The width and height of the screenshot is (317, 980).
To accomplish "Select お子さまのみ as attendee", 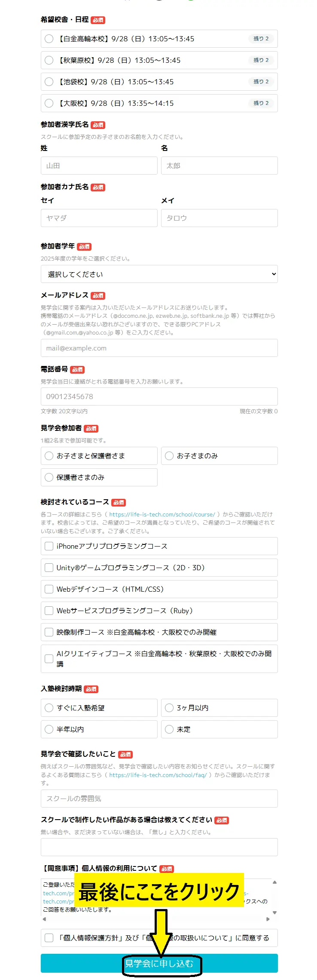I will tap(169, 456).
